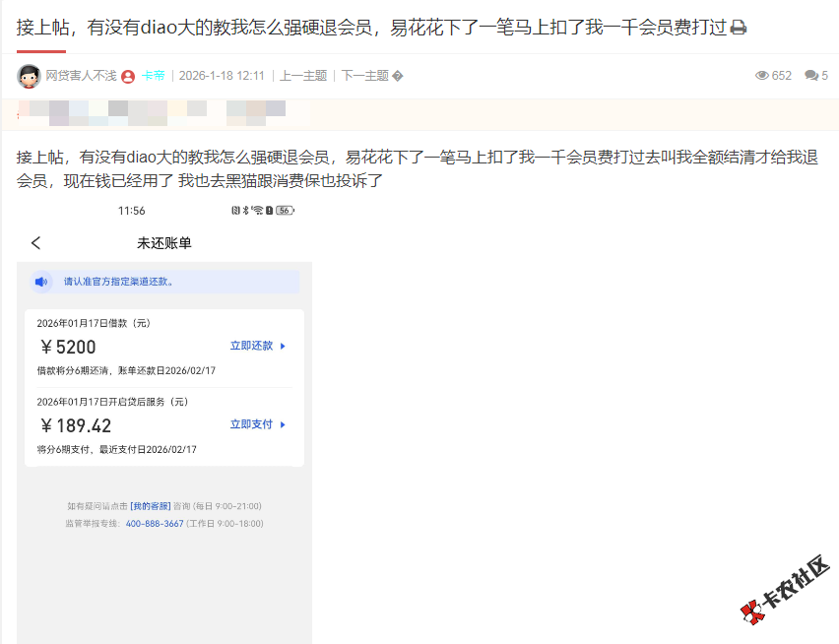Click the member badge icon beside 卡帝
The image size is (839, 644).
tap(126, 74)
